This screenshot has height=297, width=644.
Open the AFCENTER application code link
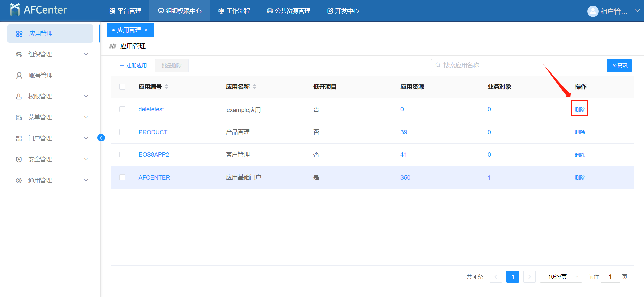154,178
